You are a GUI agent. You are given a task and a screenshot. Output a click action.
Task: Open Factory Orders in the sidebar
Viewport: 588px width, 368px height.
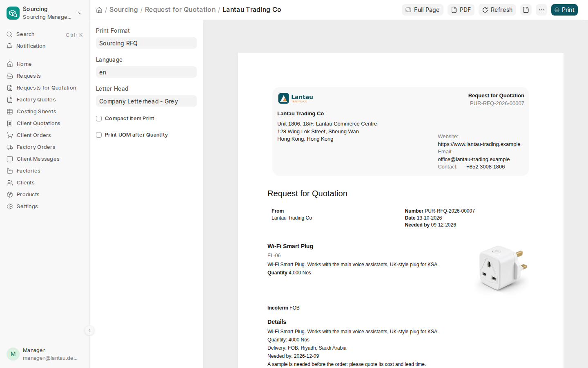45,147
